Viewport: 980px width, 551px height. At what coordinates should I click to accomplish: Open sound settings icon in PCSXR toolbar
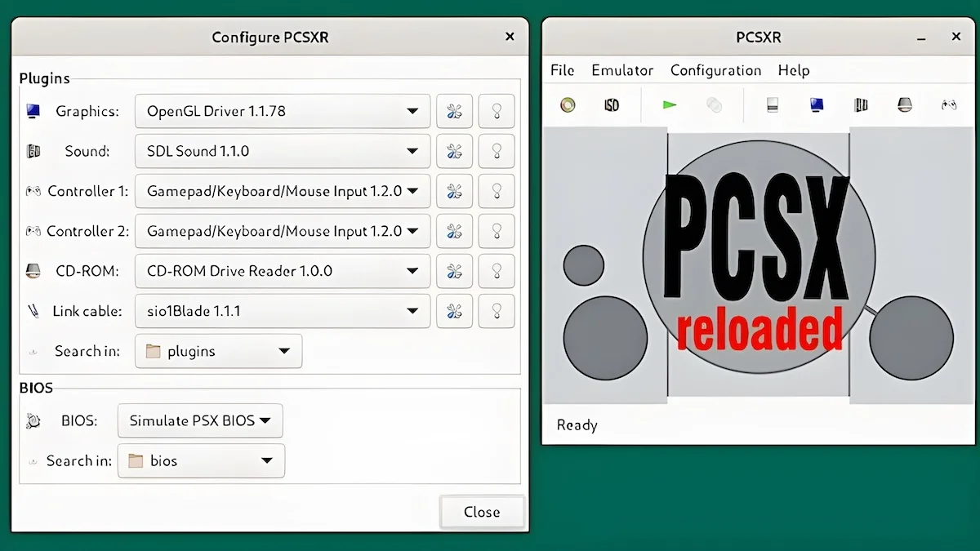[x=860, y=104]
